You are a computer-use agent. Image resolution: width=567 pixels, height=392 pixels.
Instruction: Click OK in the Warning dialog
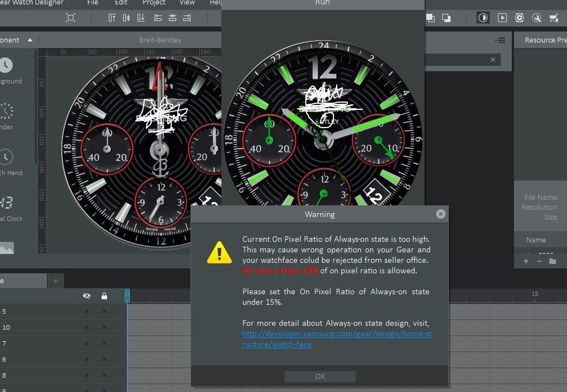coord(320,376)
